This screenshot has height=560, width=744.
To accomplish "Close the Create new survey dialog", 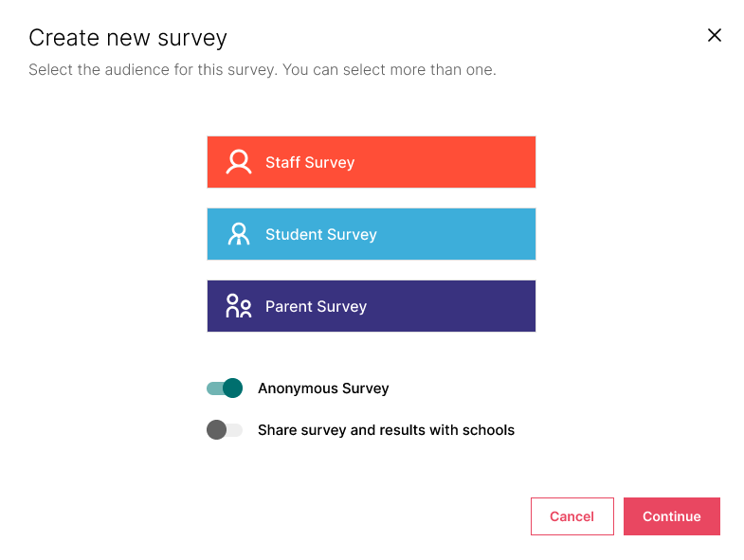I will (715, 35).
